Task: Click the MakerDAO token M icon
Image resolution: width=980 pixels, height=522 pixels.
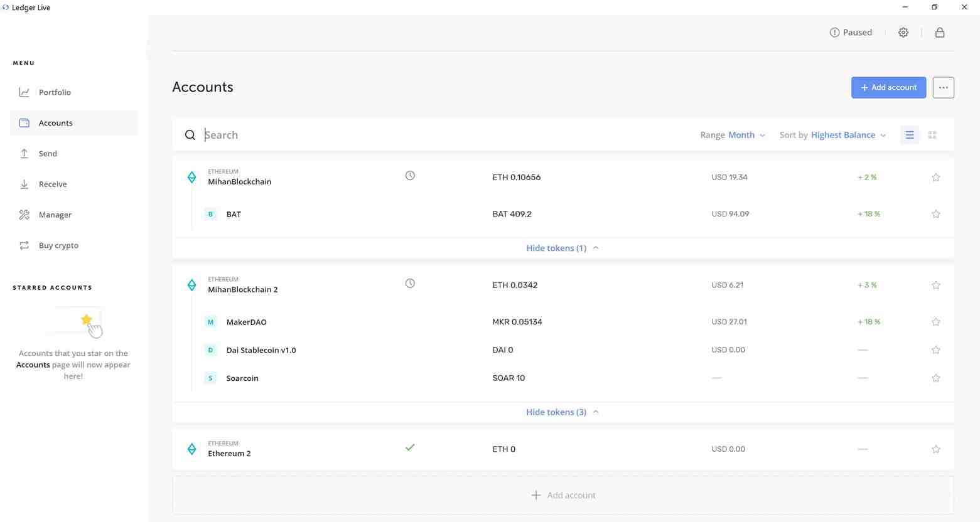Action: pos(210,322)
